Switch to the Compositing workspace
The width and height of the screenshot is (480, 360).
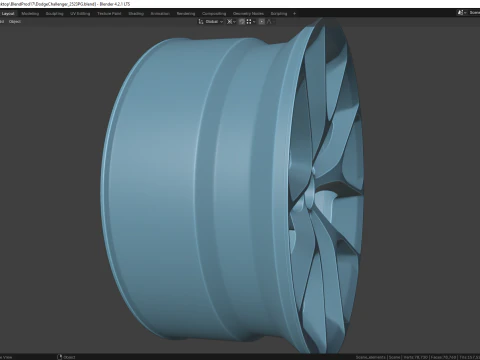(214, 14)
